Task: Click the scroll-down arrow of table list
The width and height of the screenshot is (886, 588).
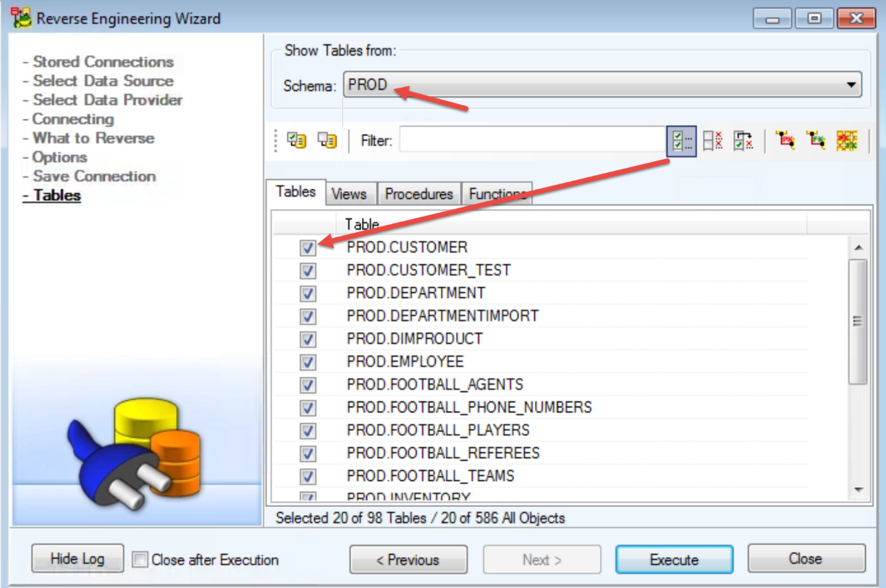Action: pyautogui.click(x=858, y=490)
